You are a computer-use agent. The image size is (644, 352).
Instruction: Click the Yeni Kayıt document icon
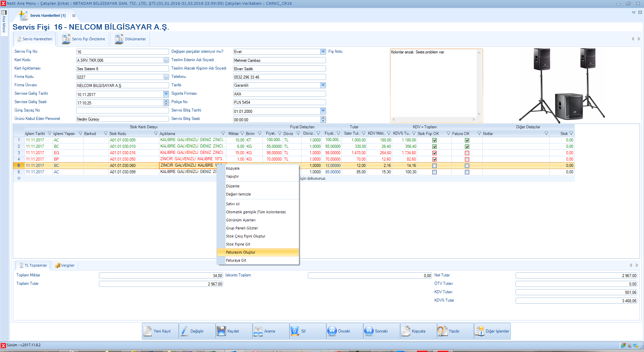coord(148,331)
